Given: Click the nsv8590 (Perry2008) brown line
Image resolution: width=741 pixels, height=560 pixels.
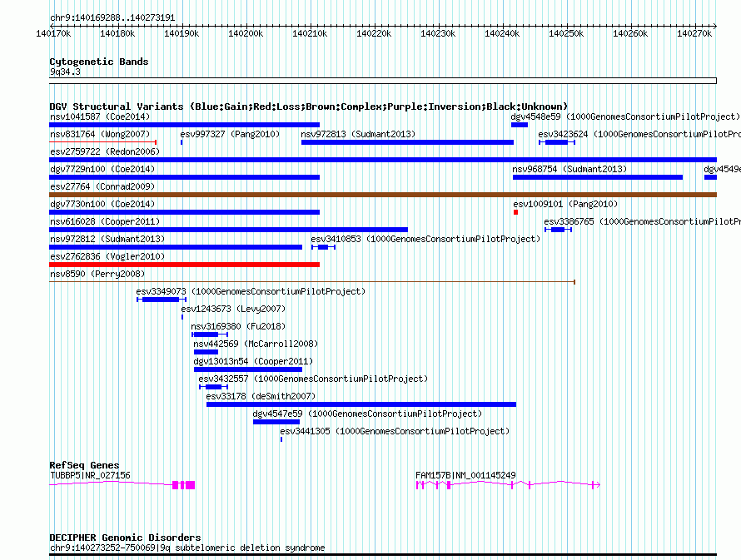Looking at the screenshot, I should click(312, 282).
